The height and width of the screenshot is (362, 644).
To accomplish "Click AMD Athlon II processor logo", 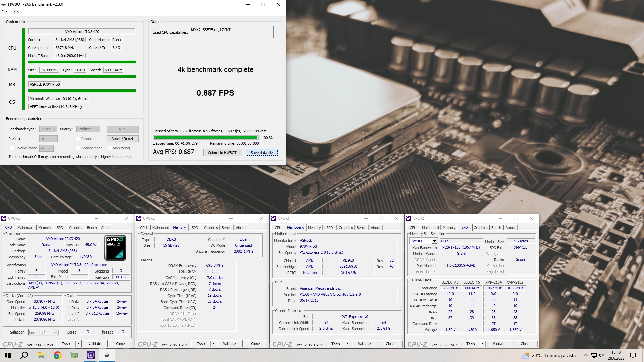I will point(115,248).
